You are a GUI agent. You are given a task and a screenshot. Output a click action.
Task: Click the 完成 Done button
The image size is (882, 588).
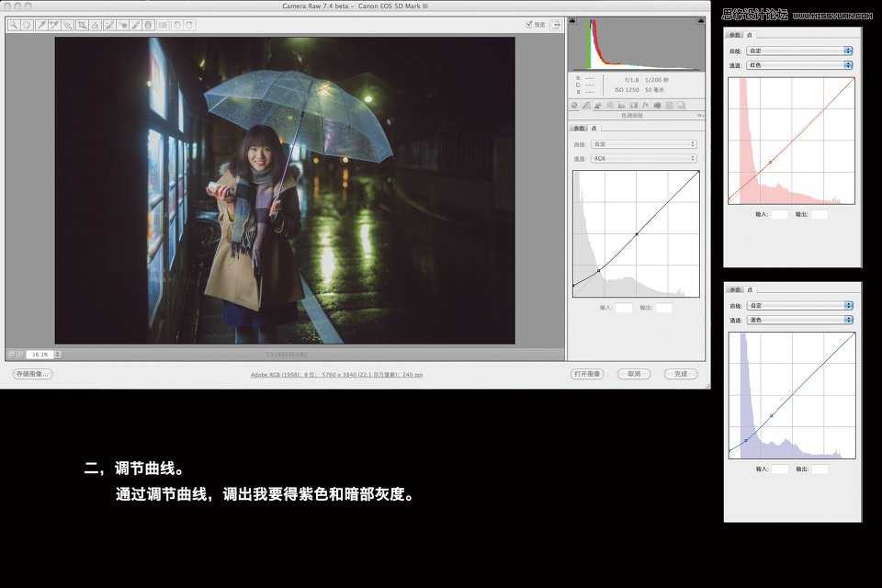(x=681, y=374)
